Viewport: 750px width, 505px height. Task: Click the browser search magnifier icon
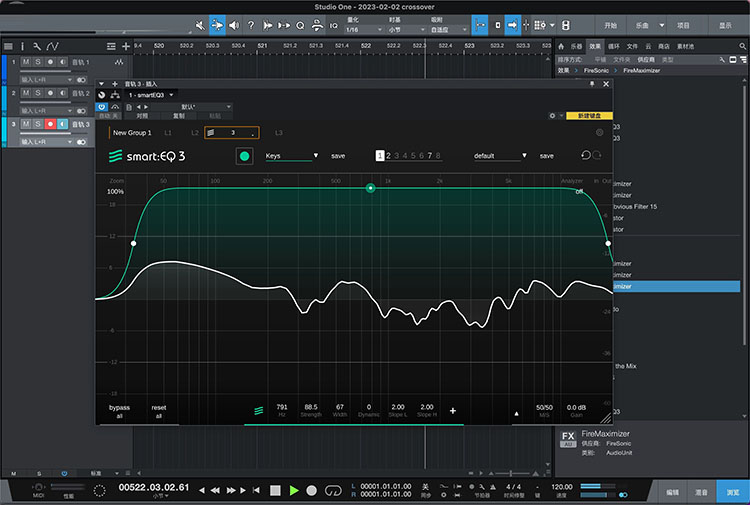click(742, 46)
